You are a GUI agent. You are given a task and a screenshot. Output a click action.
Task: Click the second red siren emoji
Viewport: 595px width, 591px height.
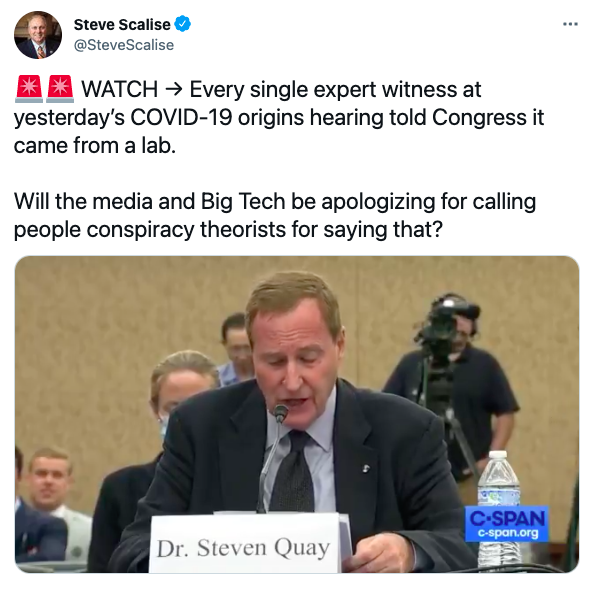(60, 89)
